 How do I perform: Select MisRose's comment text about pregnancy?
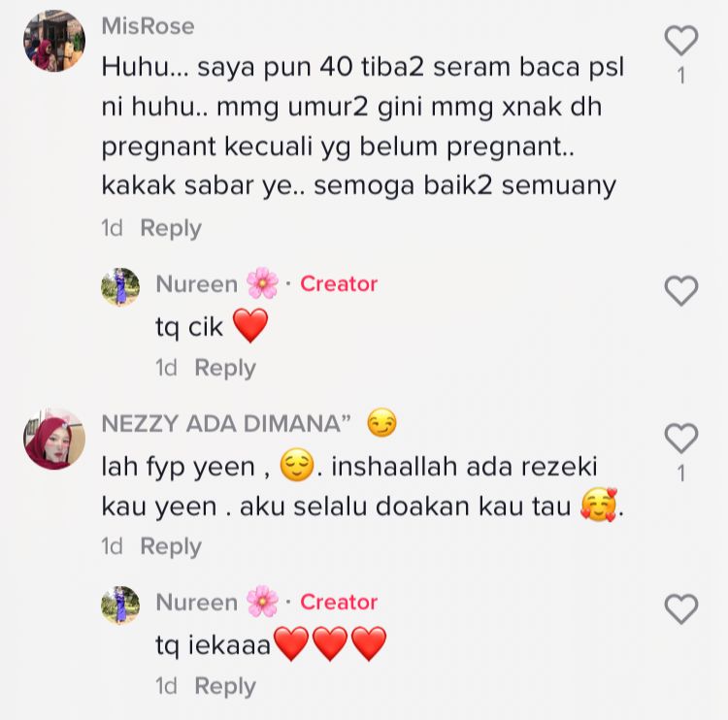click(363, 127)
